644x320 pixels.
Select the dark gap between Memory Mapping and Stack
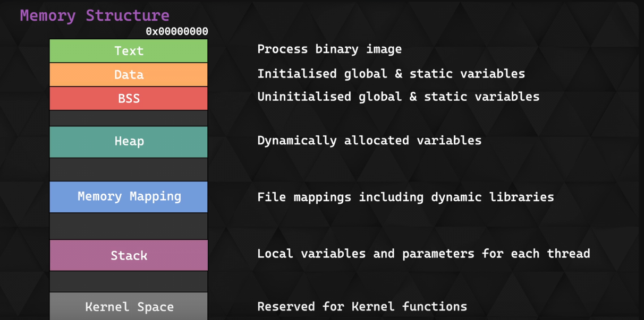[129, 226]
